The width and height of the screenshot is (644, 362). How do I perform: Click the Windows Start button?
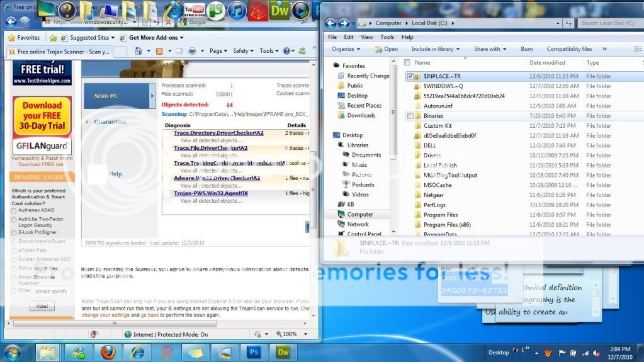click(13, 353)
